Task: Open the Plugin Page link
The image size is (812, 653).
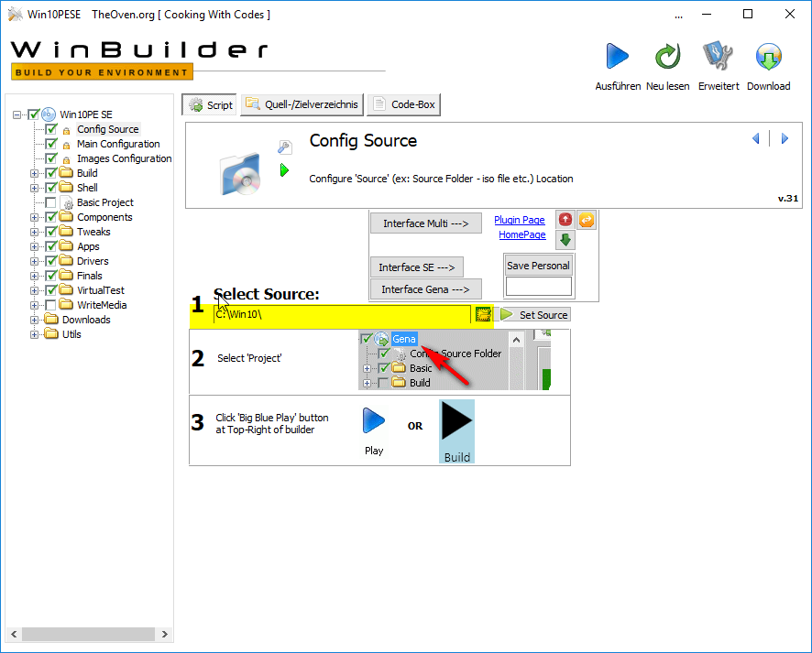Action: (x=520, y=220)
